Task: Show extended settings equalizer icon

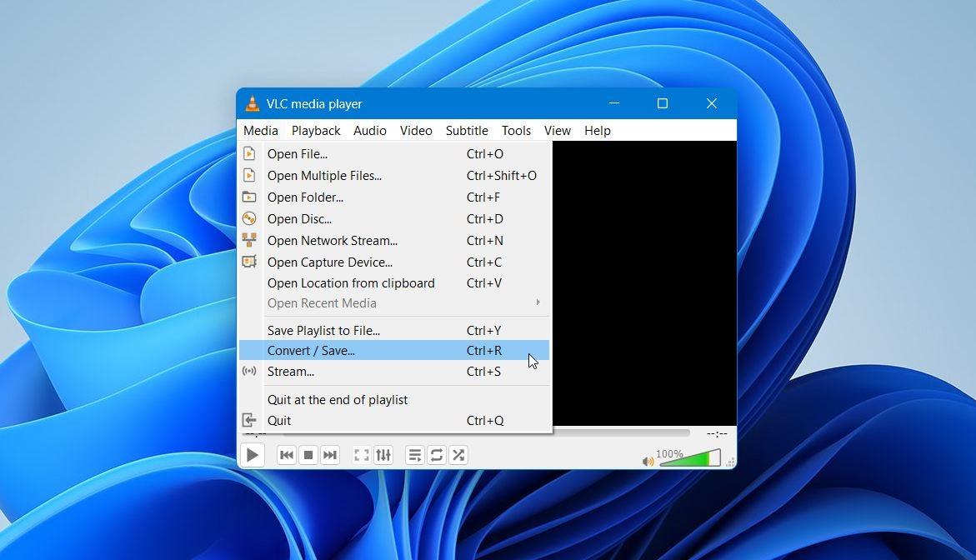Action: click(x=383, y=455)
